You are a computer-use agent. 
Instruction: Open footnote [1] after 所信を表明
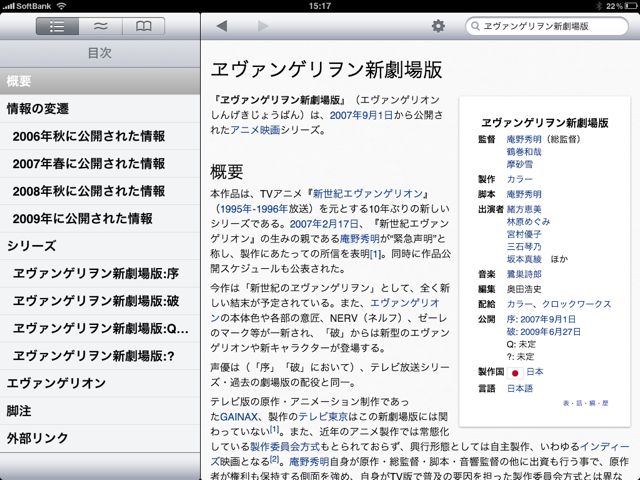(x=375, y=254)
